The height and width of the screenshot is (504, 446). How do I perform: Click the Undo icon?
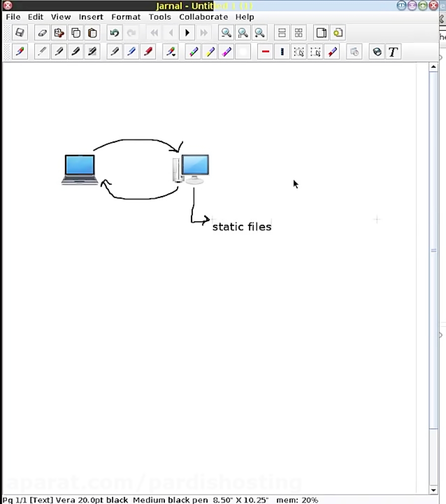(114, 32)
